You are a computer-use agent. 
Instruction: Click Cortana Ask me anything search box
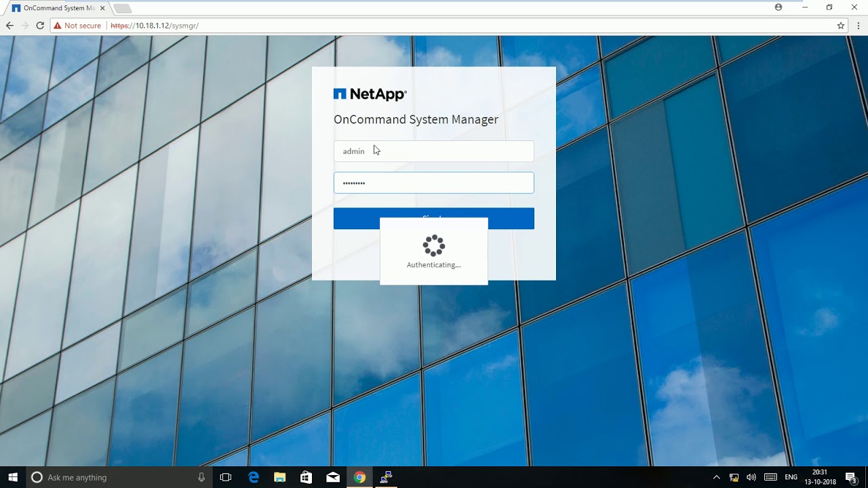pos(119,477)
